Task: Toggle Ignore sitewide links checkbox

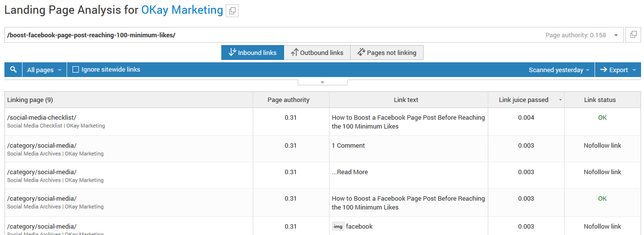Action: (75, 70)
